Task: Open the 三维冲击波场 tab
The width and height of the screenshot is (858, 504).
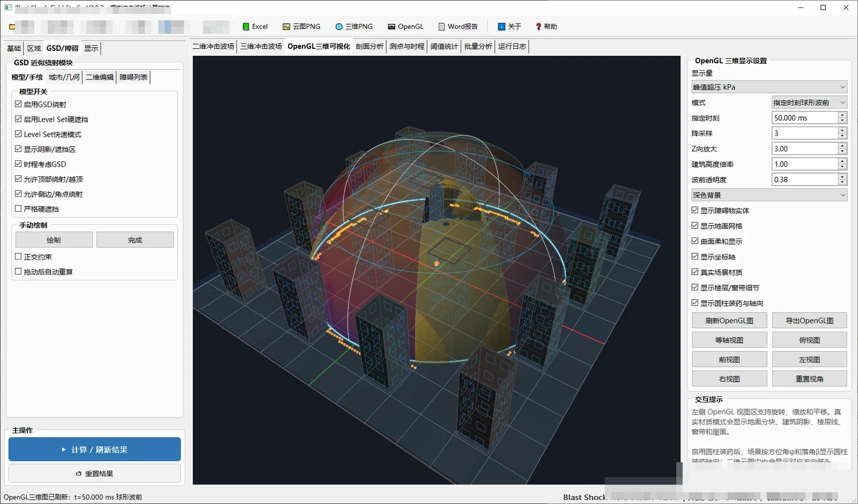Action: click(261, 47)
